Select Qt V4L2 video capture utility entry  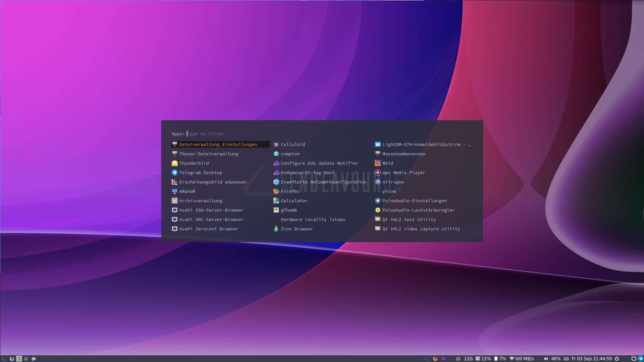(x=424, y=229)
